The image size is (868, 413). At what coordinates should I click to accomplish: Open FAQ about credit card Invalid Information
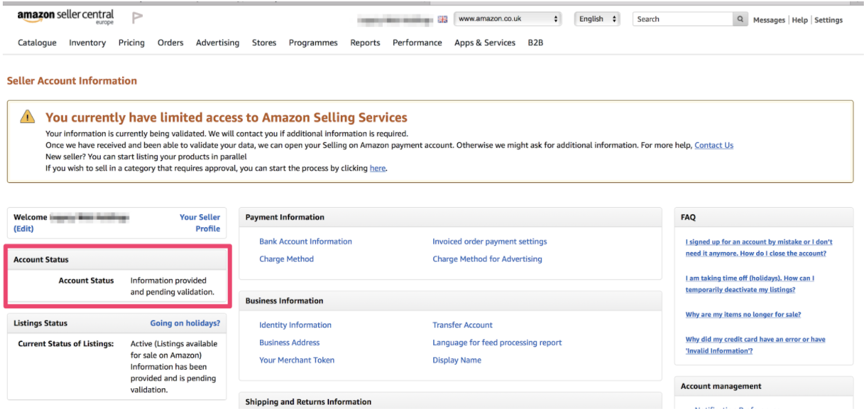pos(756,345)
